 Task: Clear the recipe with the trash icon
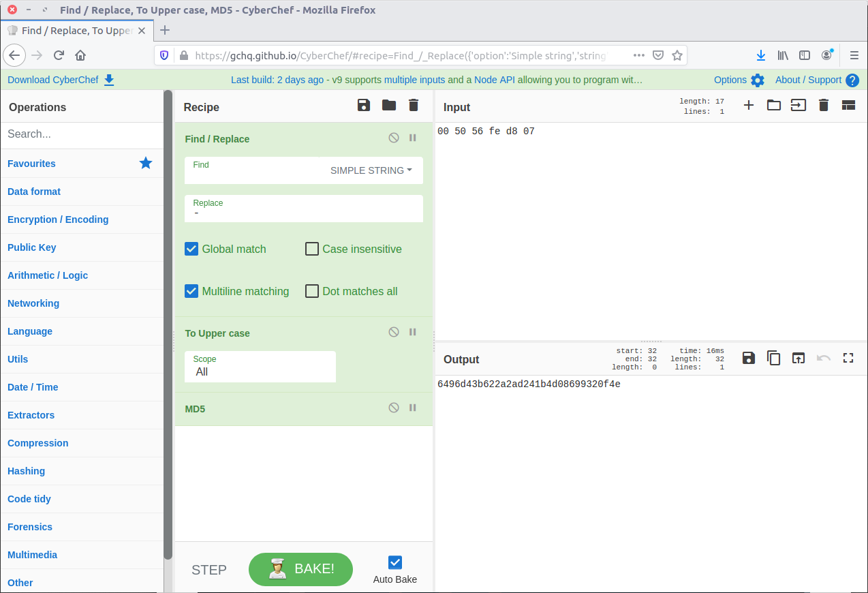tap(414, 105)
